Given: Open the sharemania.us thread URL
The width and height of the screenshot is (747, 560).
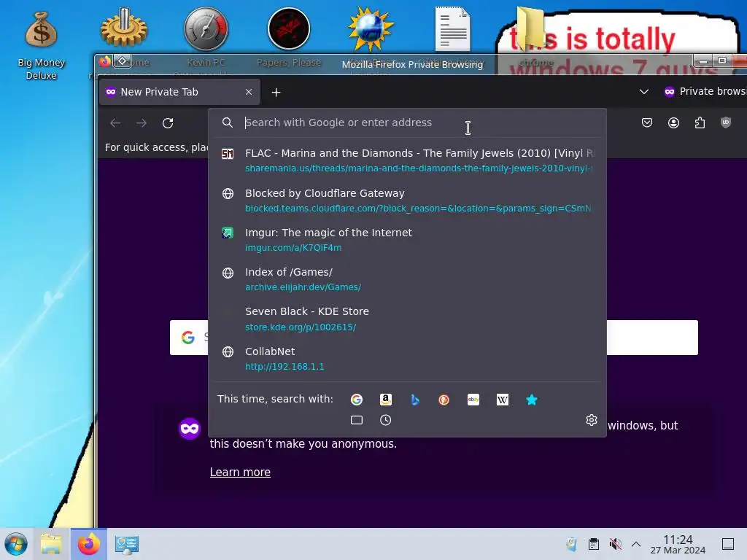Looking at the screenshot, I should (x=418, y=168).
